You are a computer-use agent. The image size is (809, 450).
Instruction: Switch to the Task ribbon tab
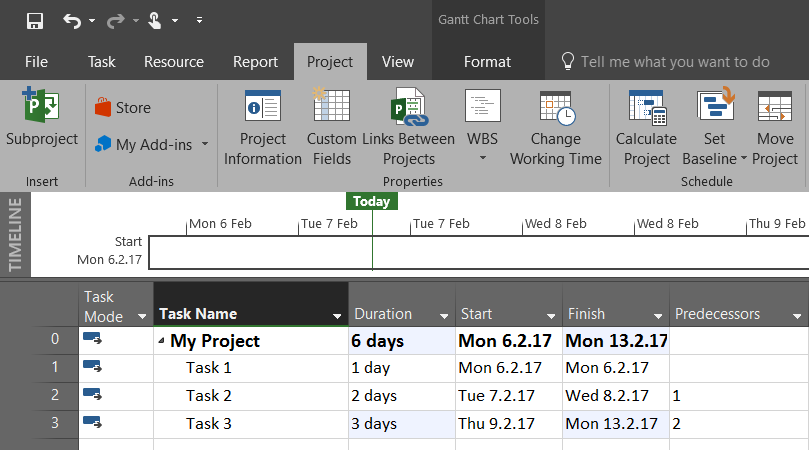[102, 62]
